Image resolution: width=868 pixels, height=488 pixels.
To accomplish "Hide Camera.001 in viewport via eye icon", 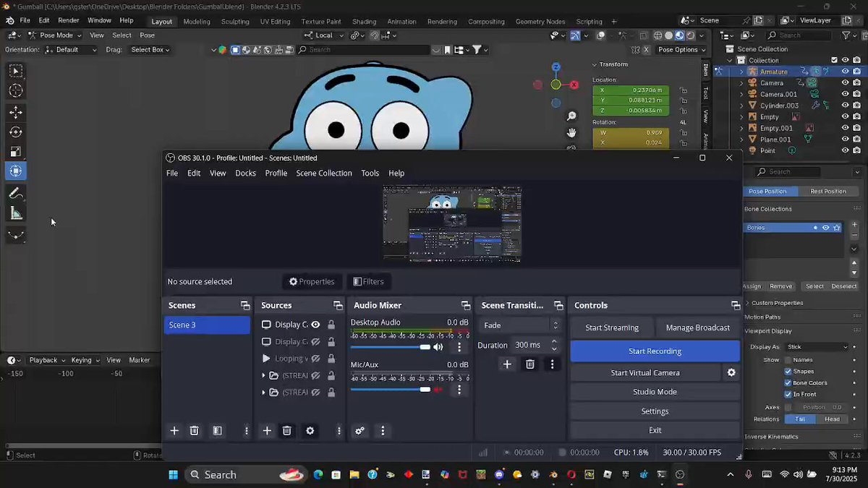I will point(845,94).
